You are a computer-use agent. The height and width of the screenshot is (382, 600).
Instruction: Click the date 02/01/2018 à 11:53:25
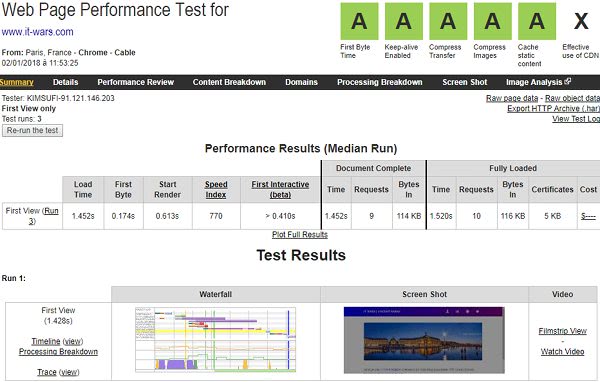[x=40, y=63]
